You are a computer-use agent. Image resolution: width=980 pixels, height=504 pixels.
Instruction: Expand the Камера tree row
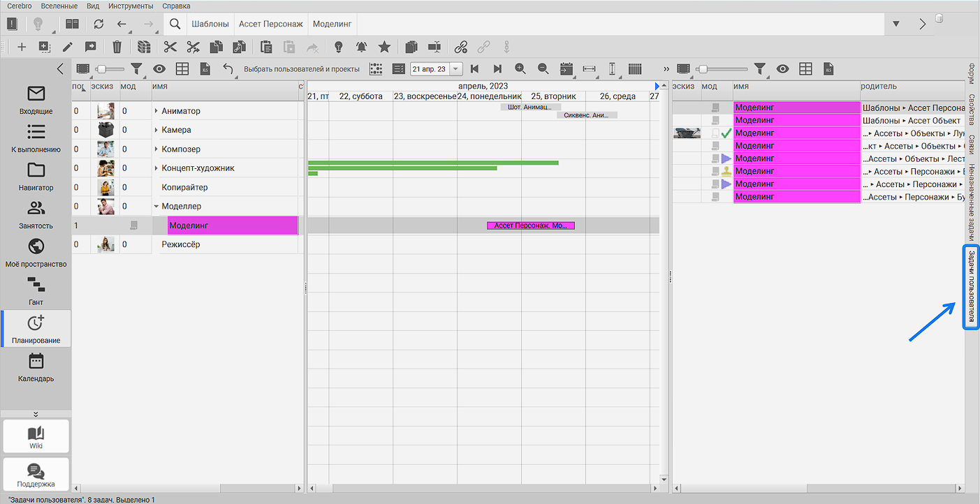[156, 130]
